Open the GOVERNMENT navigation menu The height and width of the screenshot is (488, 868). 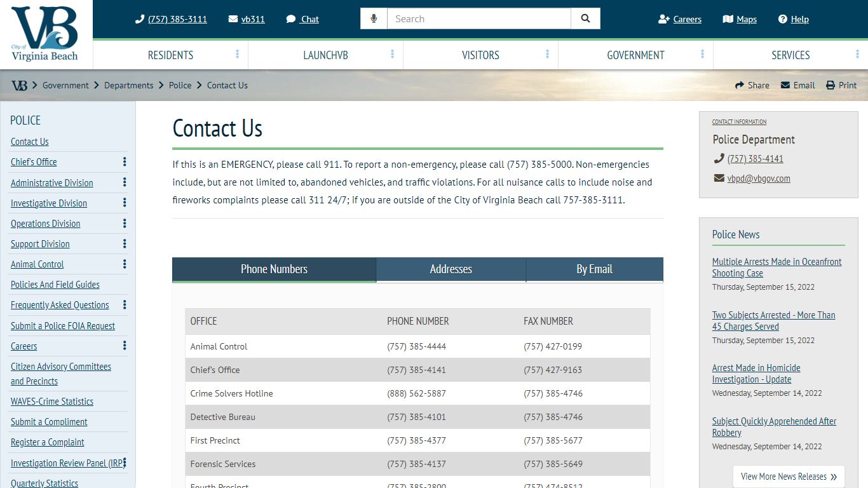tap(635, 55)
